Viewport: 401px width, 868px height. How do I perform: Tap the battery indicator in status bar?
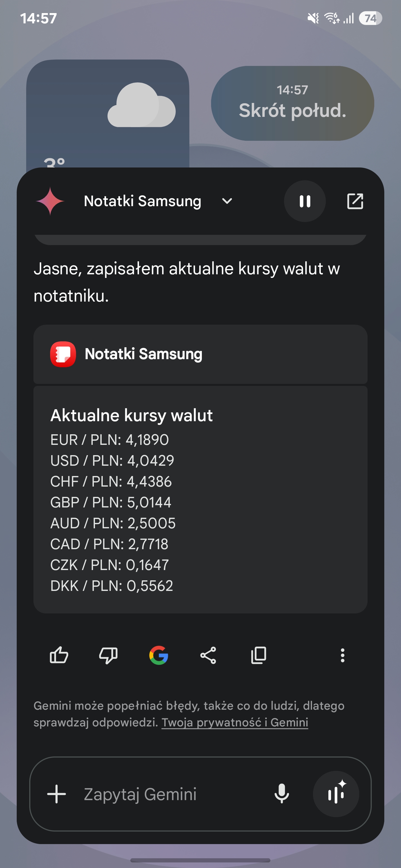[x=370, y=18]
